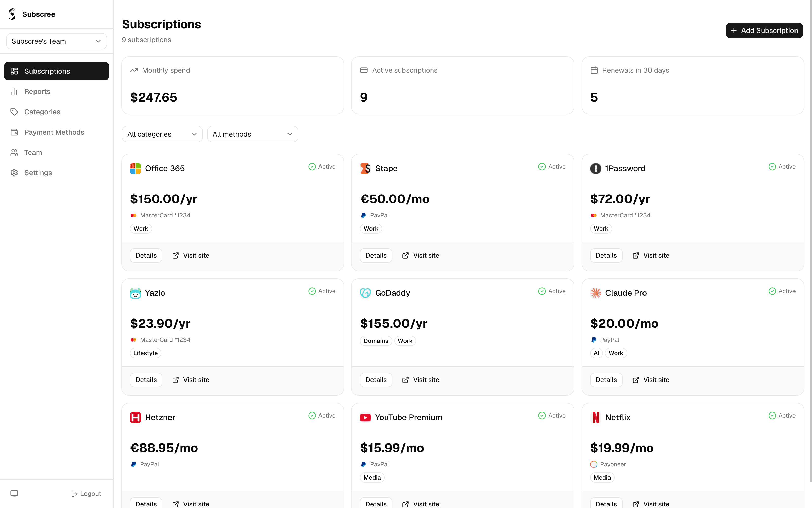
Task: Click the GoDaddy logo
Action: (x=365, y=293)
